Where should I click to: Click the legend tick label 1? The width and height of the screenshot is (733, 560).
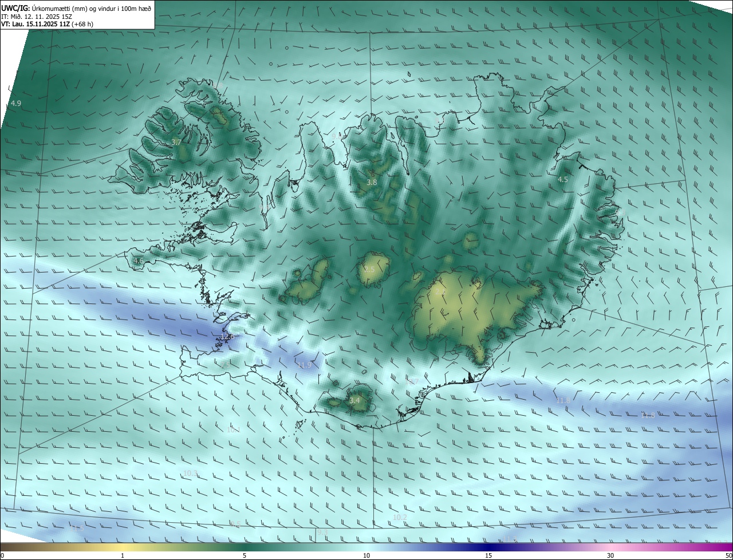point(123,555)
